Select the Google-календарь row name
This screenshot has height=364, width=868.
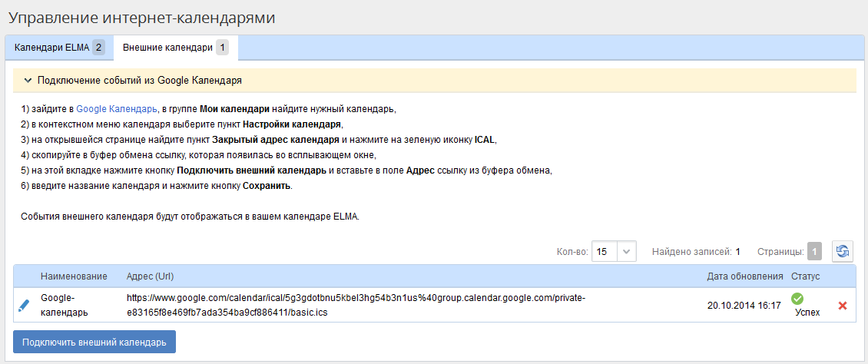(64, 305)
